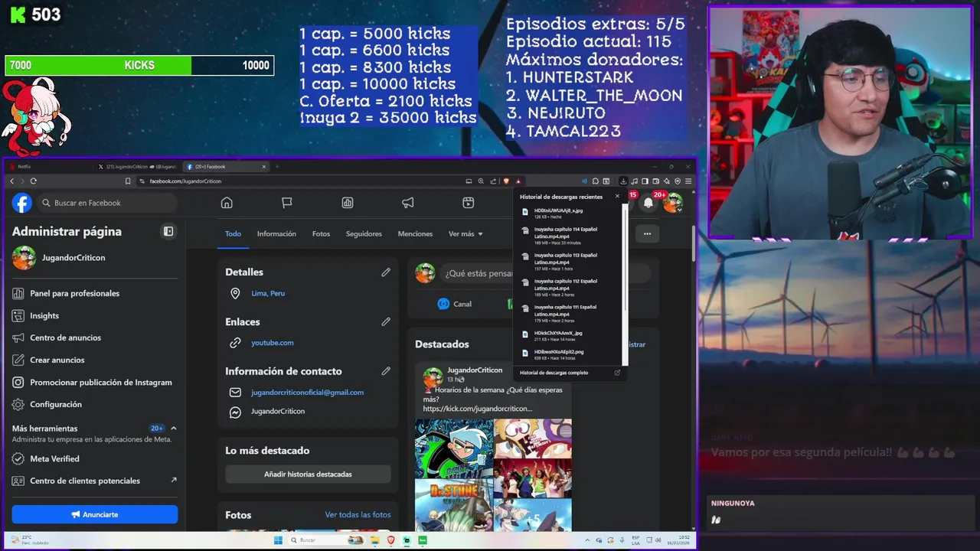
Task: Click the jugandorcriticonoficial@gmail.com email link
Action: 307,393
